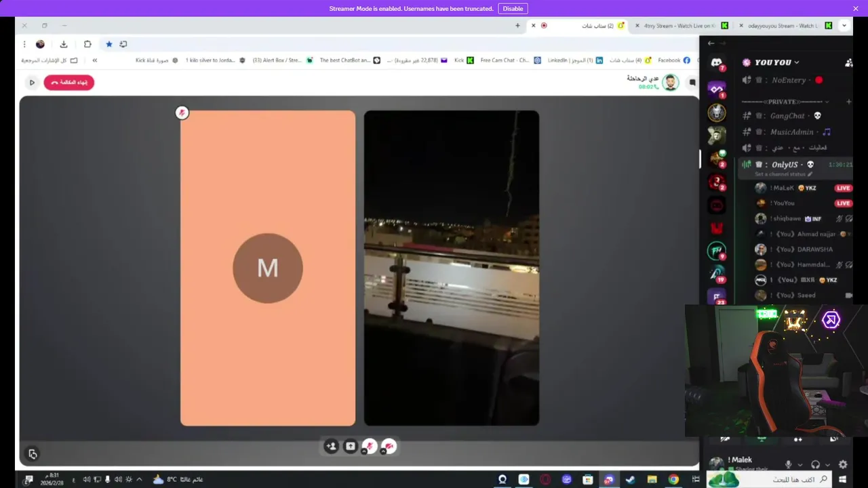This screenshot has height=488, width=868.
Task: Open the purple server icon below Discord home
Action: tap(717, 89)
